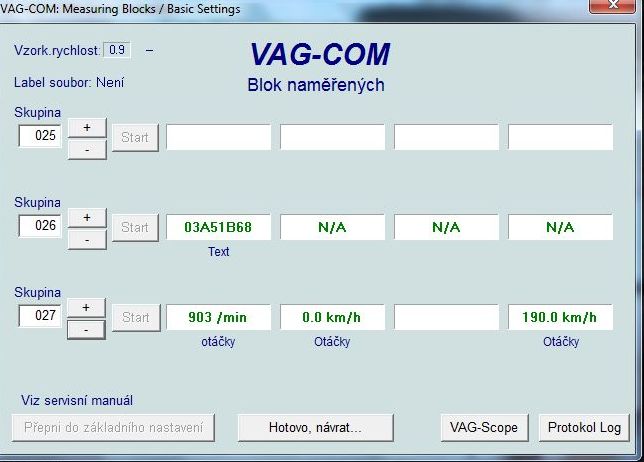The image size is (644, 462).
Task: Decrease group 025 with minus button
Action: (87, 150)
